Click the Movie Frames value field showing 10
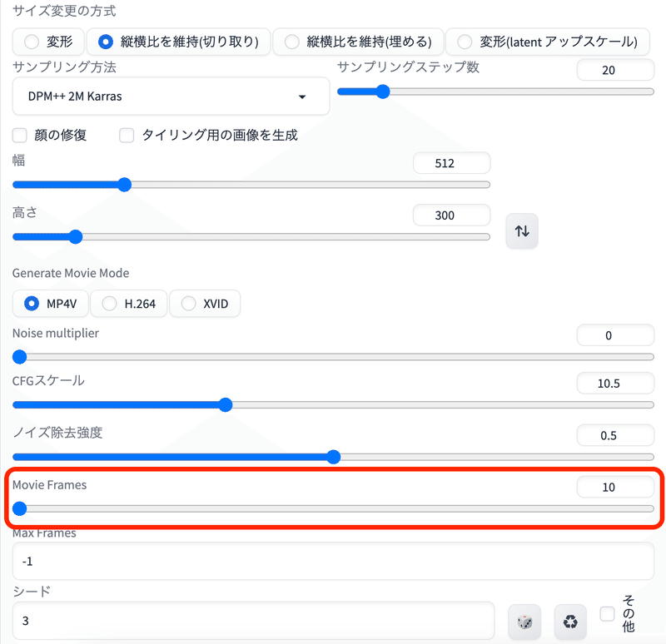This screenshot has height=644, width=666. (x=615, y=487)
